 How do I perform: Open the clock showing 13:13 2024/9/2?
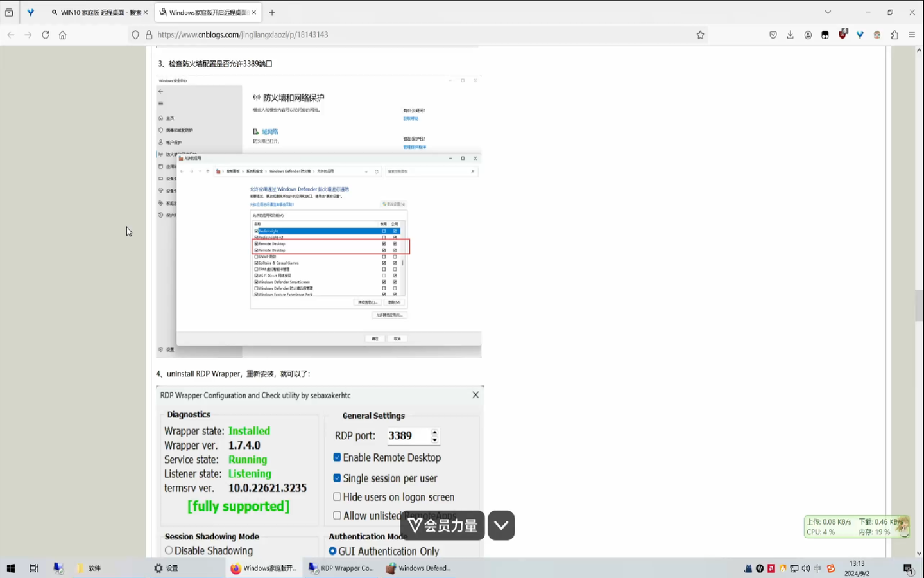point(857,568)
